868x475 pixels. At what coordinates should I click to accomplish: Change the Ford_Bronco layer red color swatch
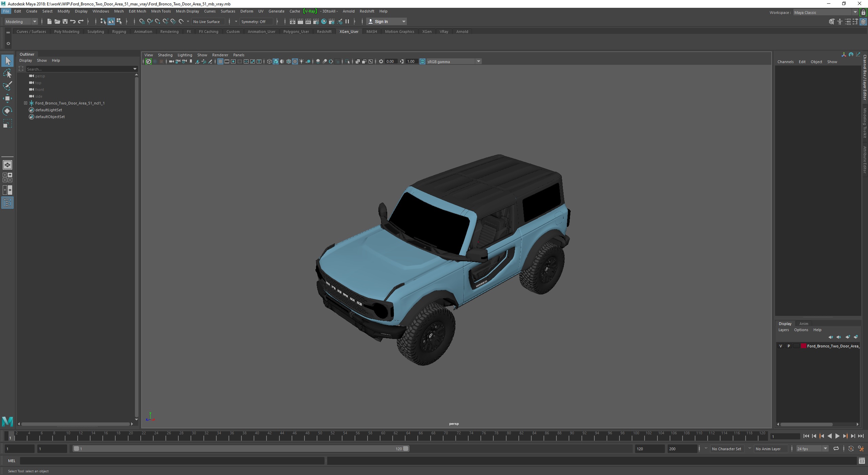click(803, 346)
